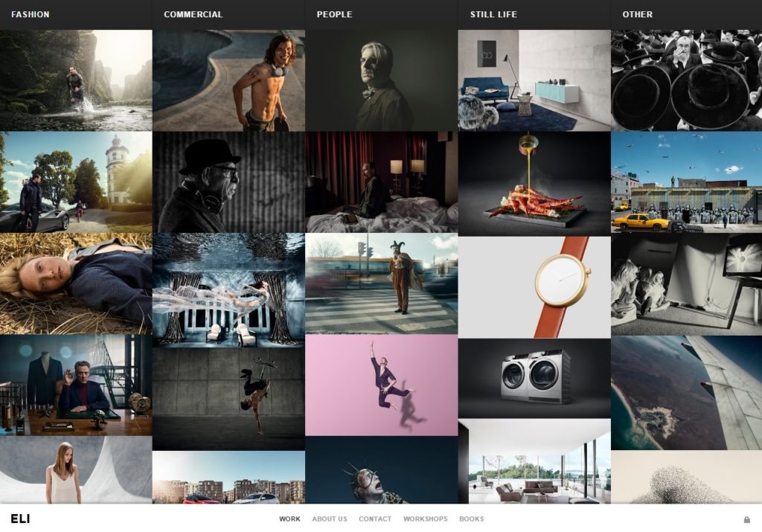This screenshot has height=532, width=762.
Task: Click the lock icon in footer
Action: point(746,519)
